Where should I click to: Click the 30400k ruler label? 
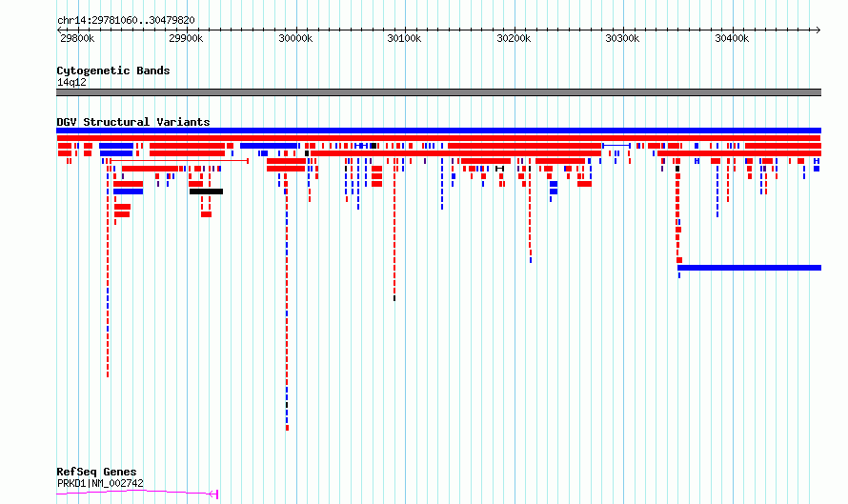tap(732, 38)
